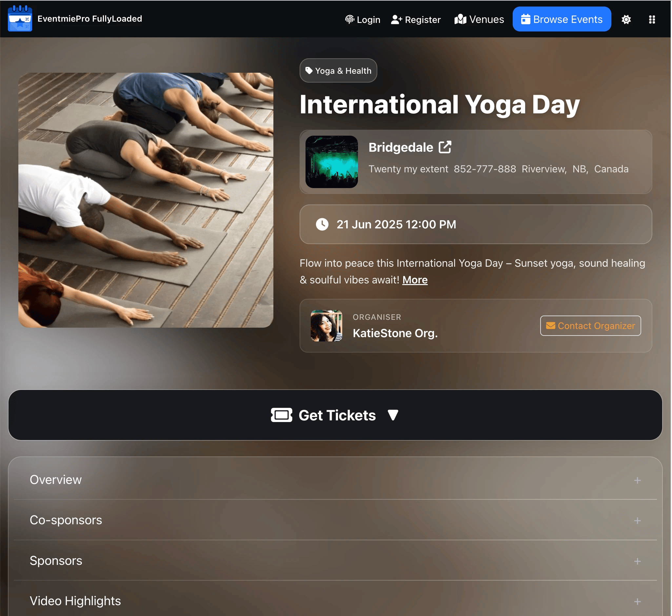Go to the Register page

(416, 19)
